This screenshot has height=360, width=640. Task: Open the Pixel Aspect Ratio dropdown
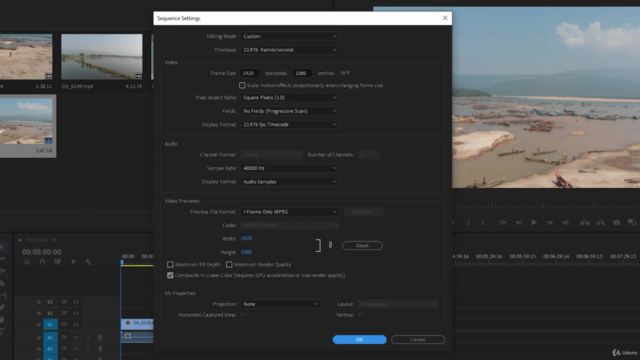coord(289,98)
